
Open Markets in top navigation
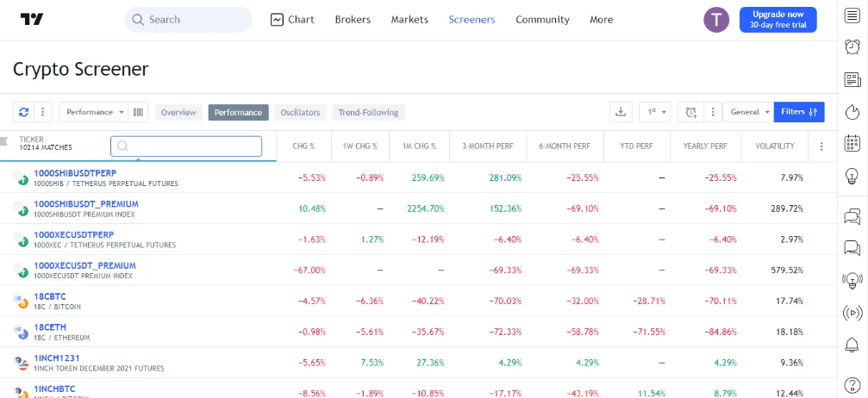point(409,20)
